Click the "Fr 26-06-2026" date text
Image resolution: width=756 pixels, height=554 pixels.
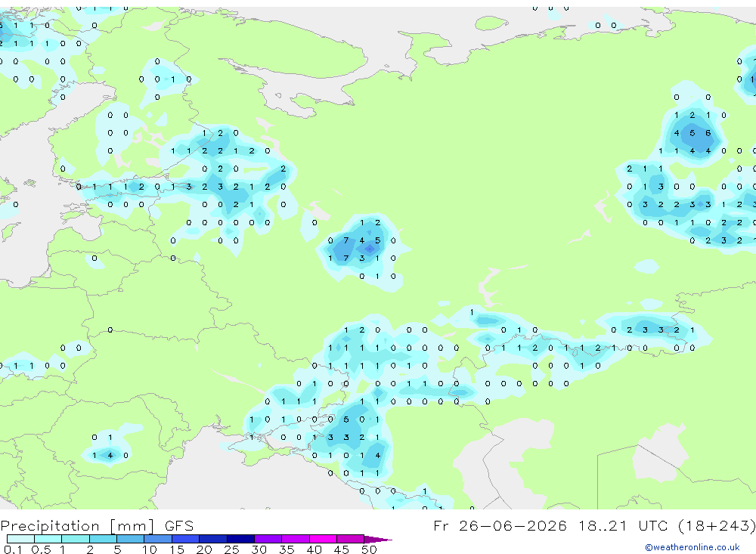click(500, 525)
